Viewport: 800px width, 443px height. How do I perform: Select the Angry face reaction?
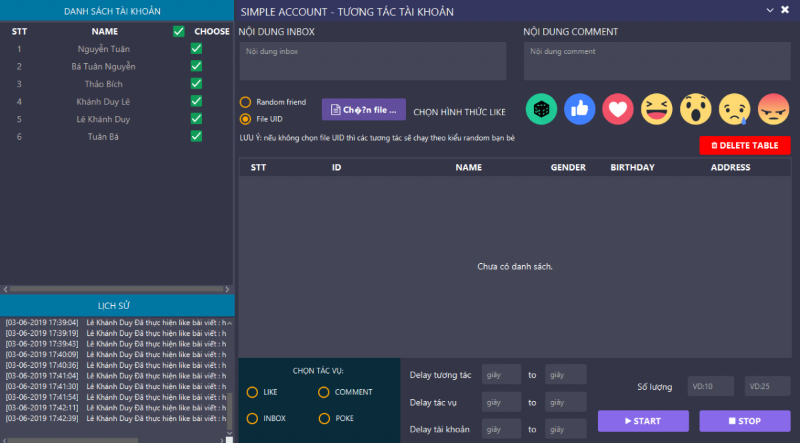[x=773, y=109]
